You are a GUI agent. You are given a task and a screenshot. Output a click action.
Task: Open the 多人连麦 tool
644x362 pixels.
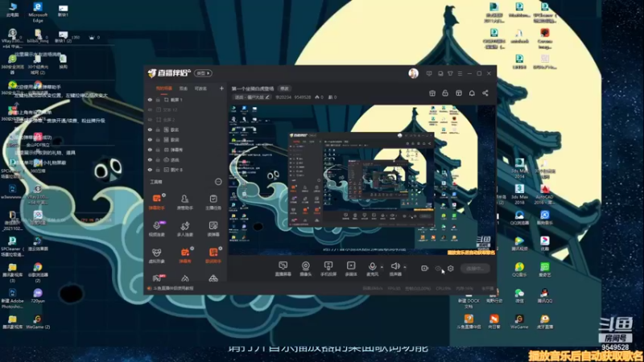185,228
